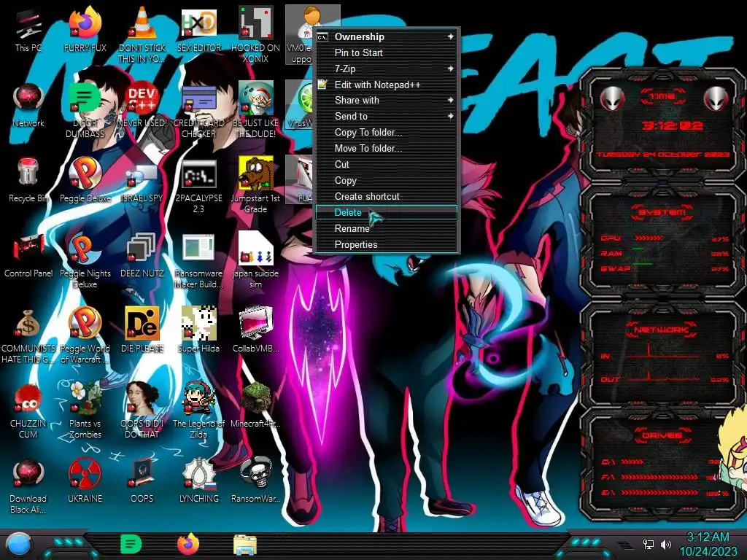Select the FURRY FUX Firefox shortcut
This screenshot has width=747, height=560.
click(x=85, y=30)
